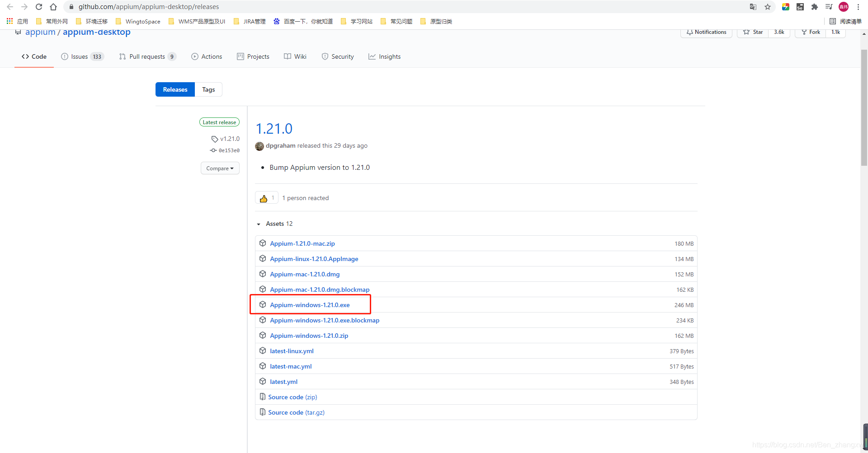
Task: Open the Code tab
Action: click(x=34, y=56)
